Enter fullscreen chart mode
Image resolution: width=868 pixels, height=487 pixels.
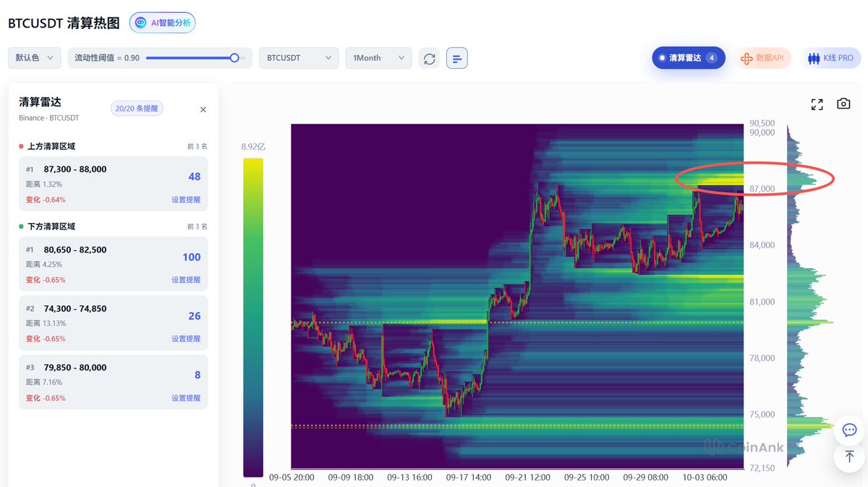click(x=817, y=104)
